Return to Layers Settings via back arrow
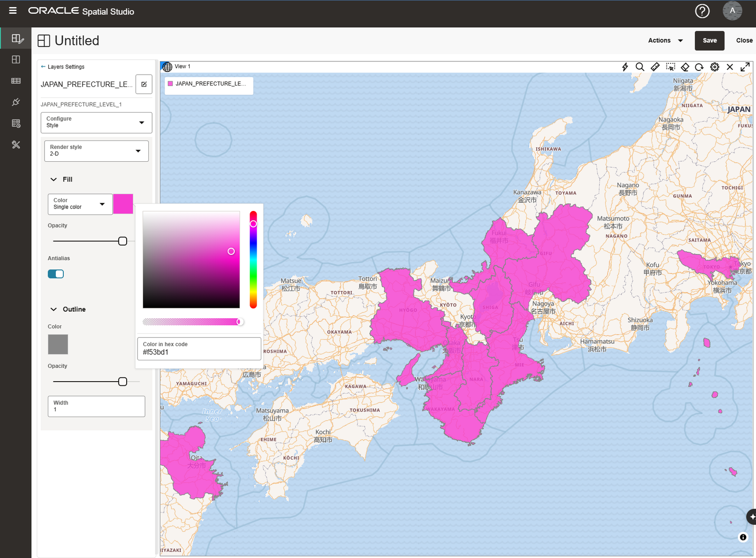The width and height of the screenshot is (756, 558). point(42,66)
